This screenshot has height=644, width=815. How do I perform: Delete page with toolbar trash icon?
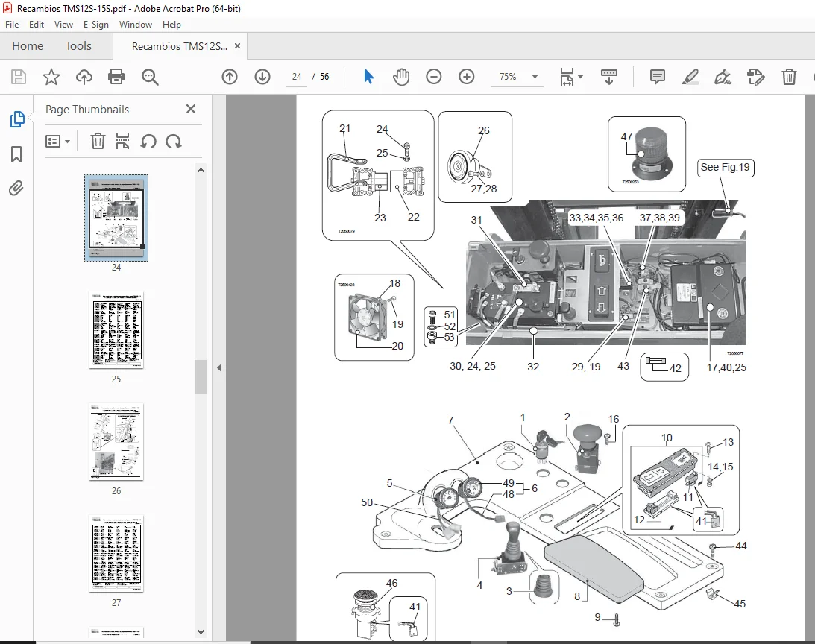788,77
